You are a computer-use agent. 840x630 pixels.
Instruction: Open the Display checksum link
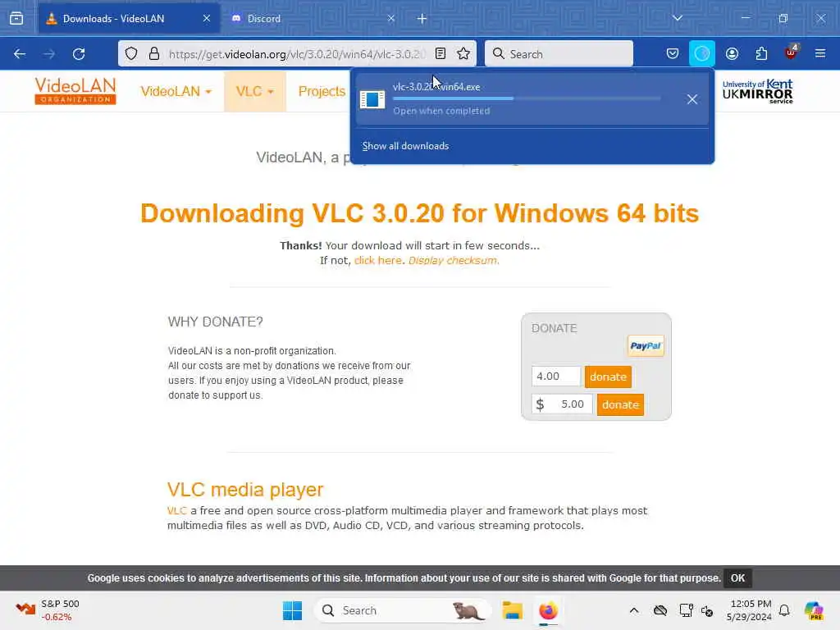pos(453,260)
